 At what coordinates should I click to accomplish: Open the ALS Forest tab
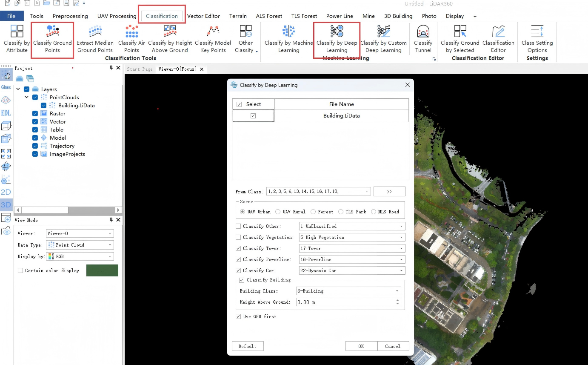coord(269,16)
